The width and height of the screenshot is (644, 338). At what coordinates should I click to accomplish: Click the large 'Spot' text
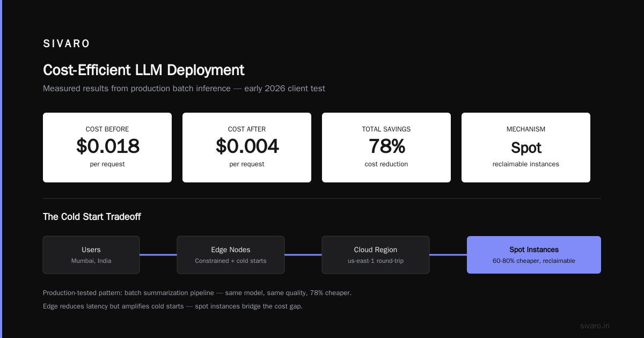pyautogui.click(x=526, y=148)
